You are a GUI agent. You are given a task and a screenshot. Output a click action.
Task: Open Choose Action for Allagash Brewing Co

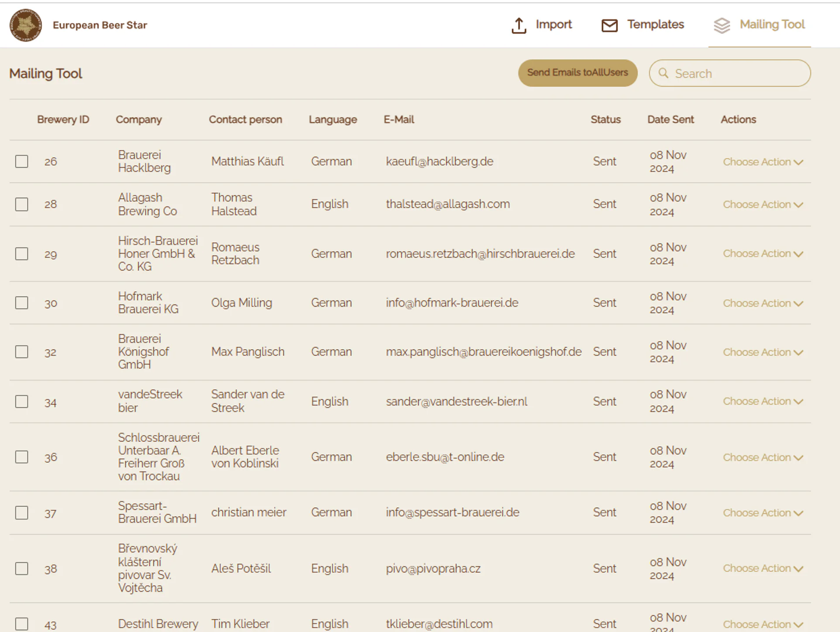pyautogui.click(x=763, y=205)
